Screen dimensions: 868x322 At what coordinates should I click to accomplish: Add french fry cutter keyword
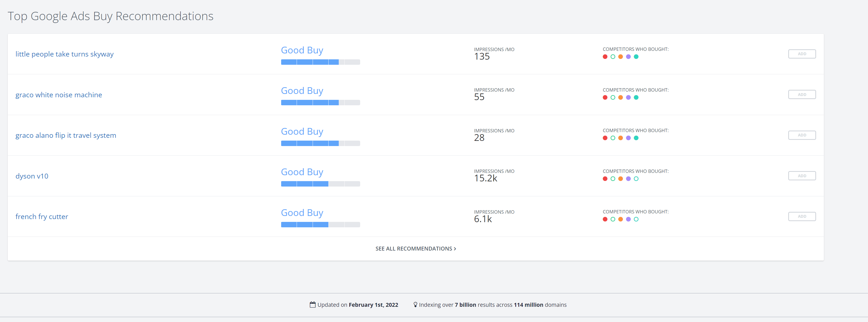[x=802, y=216]
